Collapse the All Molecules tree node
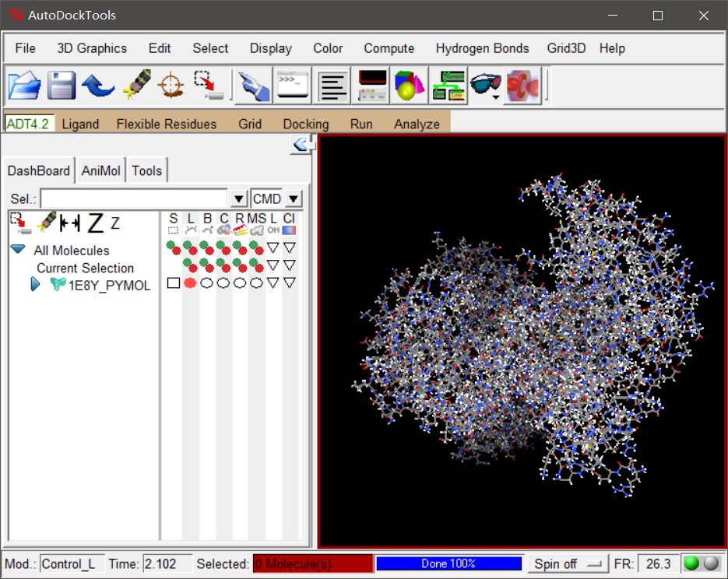Image resolution: width=728 pixels, height=579 pixels. coord(18,250)
